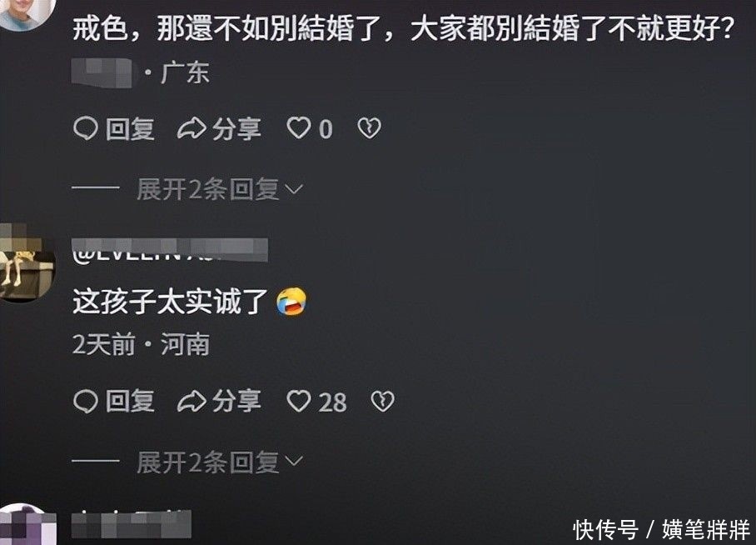Dislike the 广东 comment with broken heart
The image size is (756, 545).
370,128
